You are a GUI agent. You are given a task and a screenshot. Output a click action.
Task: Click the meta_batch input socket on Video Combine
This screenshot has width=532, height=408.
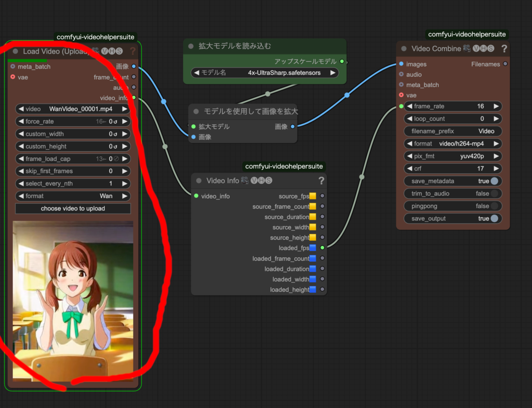pos(402,85)
